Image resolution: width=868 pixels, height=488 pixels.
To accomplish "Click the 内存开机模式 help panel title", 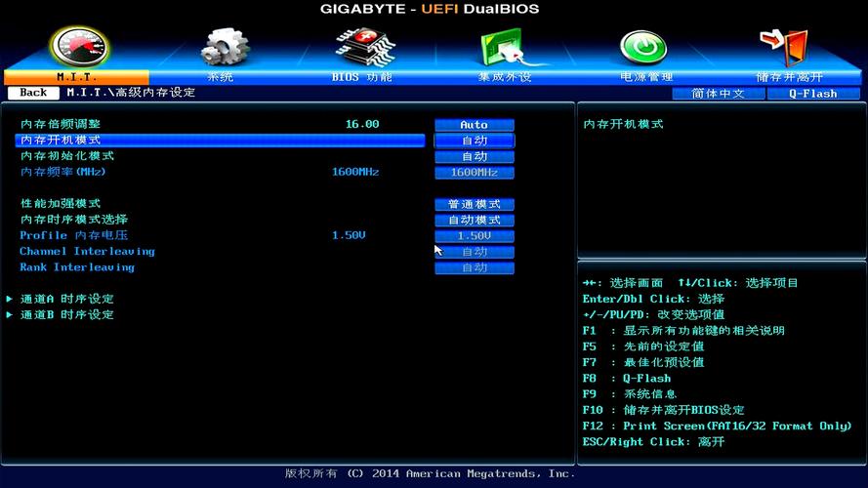I will tap(623, 125).
